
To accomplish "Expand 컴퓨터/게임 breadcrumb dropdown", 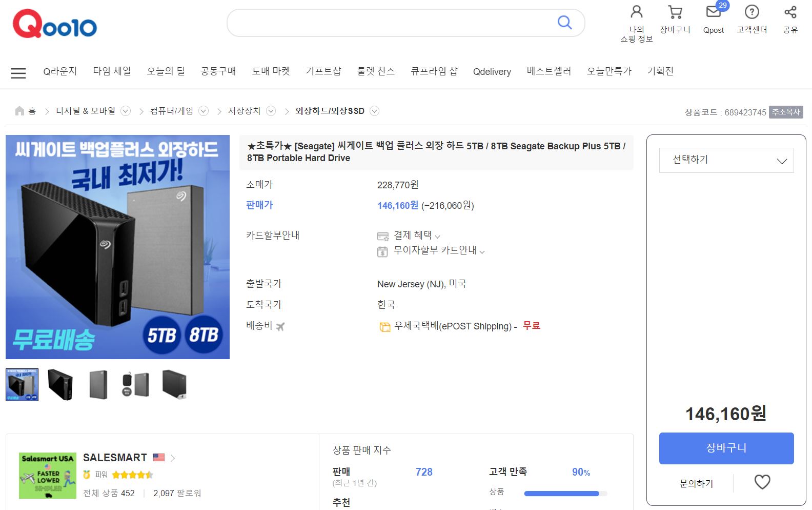I will pyautogui.click(x=204, y=111).
